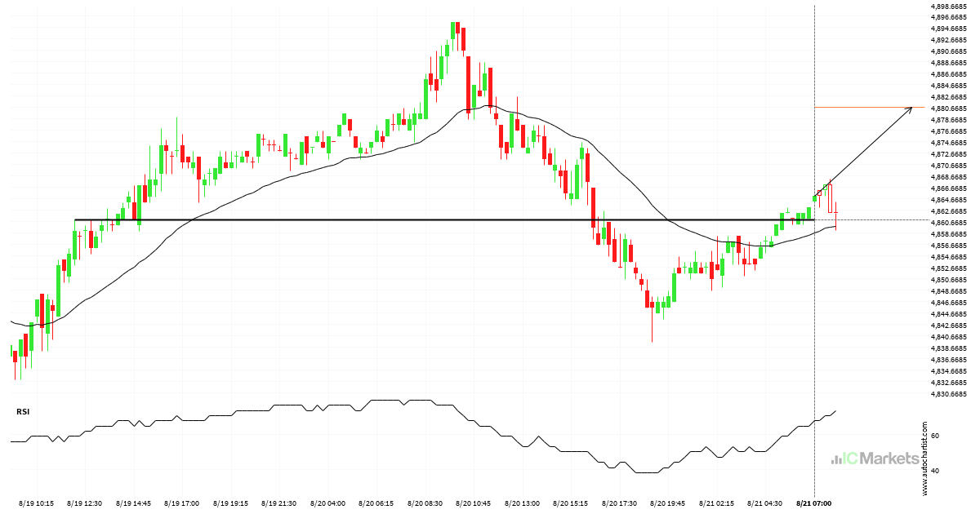This screenshot has width=980, height=514.
Task: Select the 8/20 06:15 time label
Action: (x=377, y=503)
